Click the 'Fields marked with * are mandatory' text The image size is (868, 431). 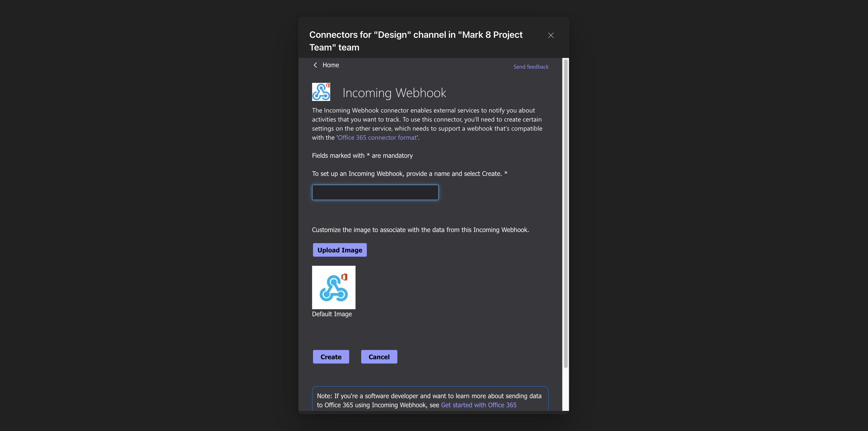click(362, 156)
